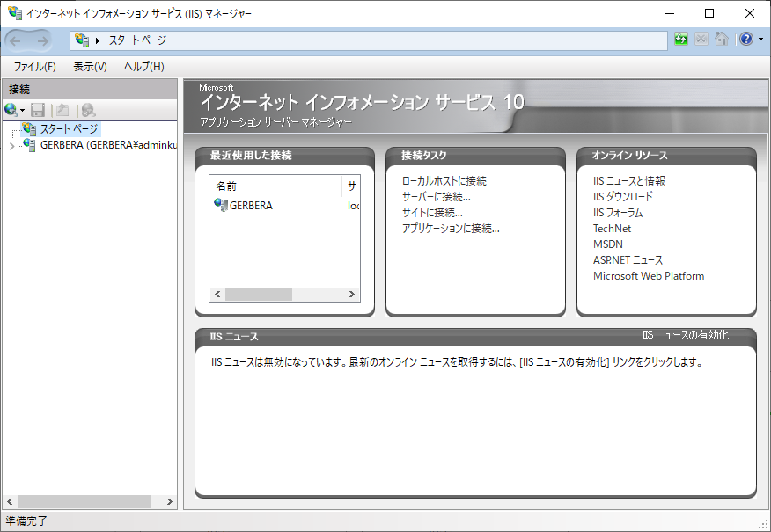Open the new connection dropdown arrow

pos(22,111)
